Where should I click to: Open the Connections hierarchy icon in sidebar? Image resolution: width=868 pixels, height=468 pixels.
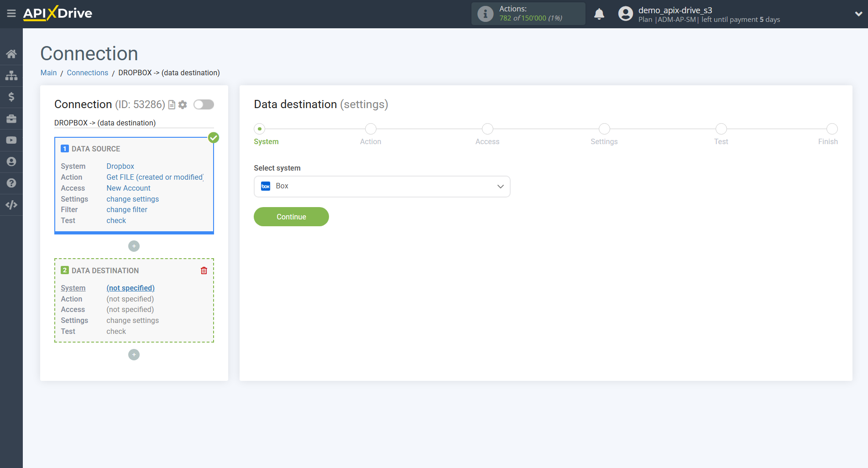[11, 75]
